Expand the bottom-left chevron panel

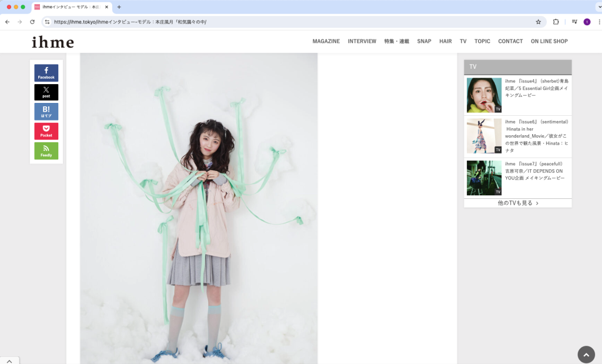pyautogui.click(x=9, y=360)
